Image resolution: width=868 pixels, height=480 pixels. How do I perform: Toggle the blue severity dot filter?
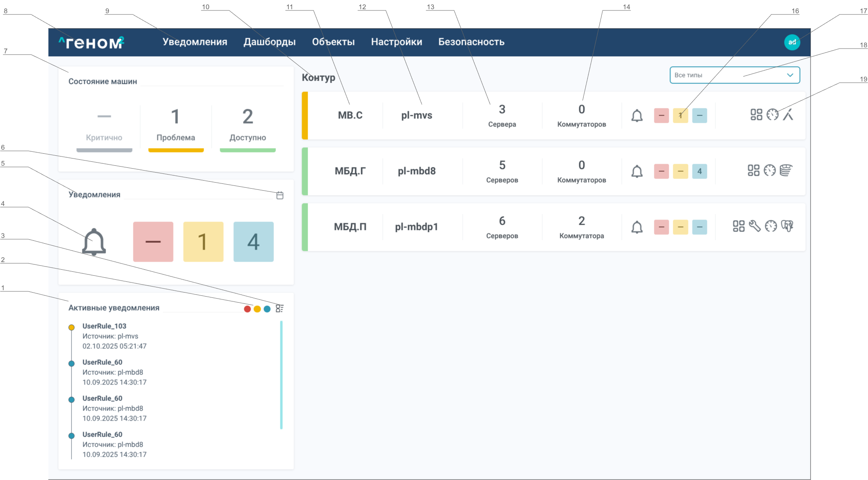tap(267, 309)
